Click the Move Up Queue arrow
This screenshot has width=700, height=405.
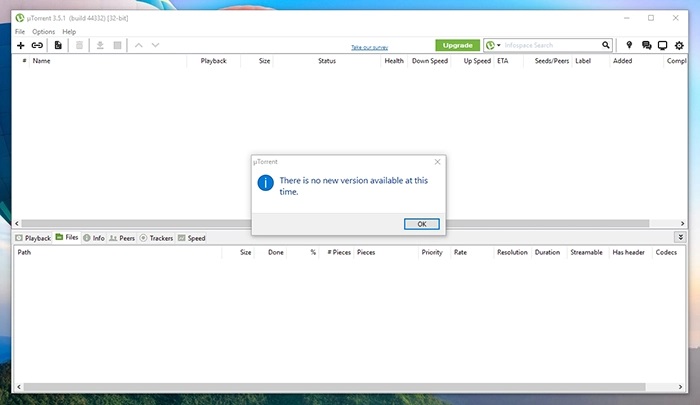pos(139,45)
